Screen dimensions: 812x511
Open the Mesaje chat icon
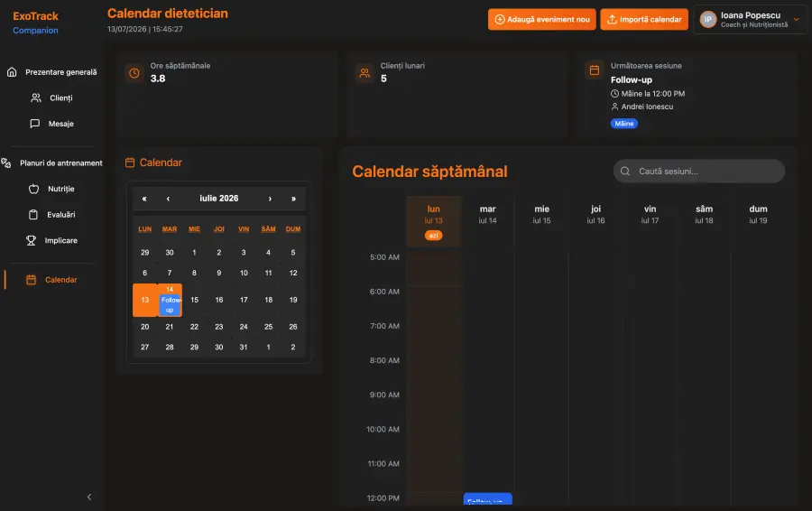pos(34,124)
